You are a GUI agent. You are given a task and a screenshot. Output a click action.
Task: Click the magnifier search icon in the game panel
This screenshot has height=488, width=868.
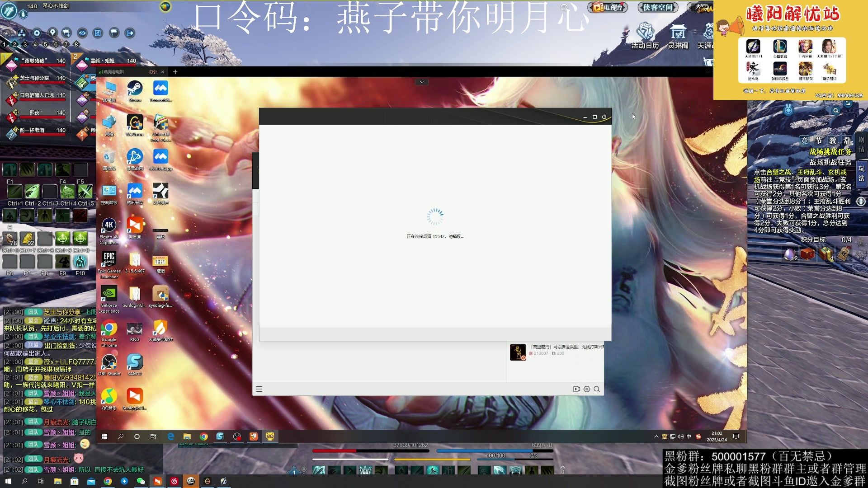835,110
